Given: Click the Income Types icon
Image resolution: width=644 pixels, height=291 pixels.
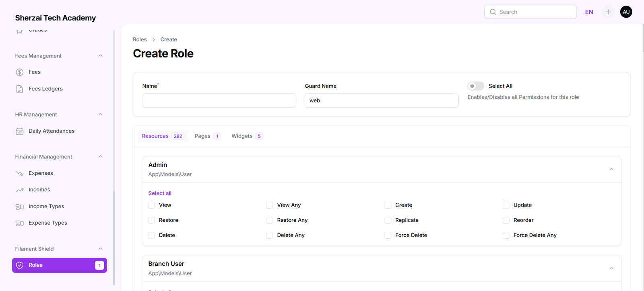Looking at the screenshot, I should pos(19,207).
